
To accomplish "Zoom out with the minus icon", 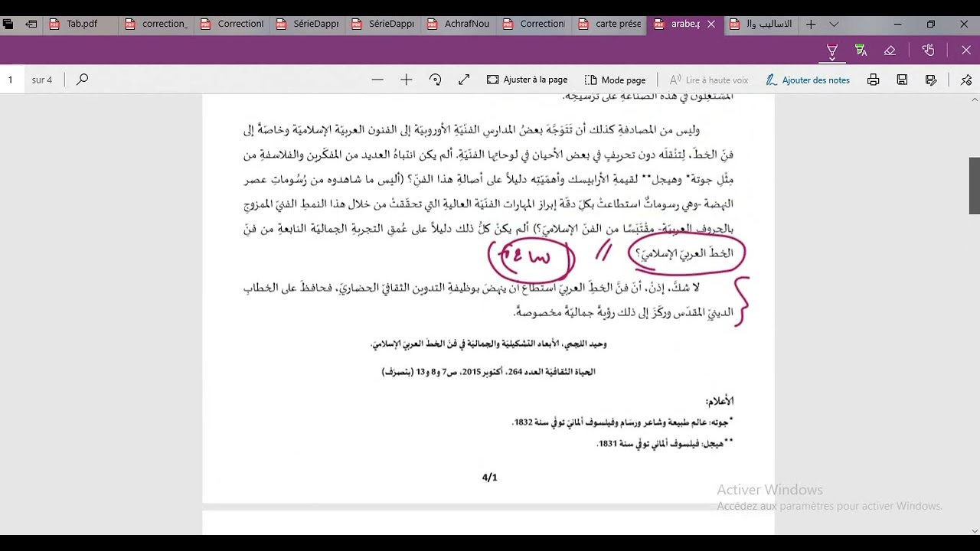I will (x=377, y=80).
